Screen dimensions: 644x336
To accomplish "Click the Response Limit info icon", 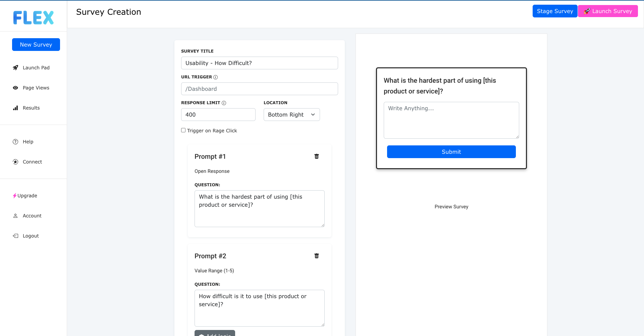I will point(224,103).
